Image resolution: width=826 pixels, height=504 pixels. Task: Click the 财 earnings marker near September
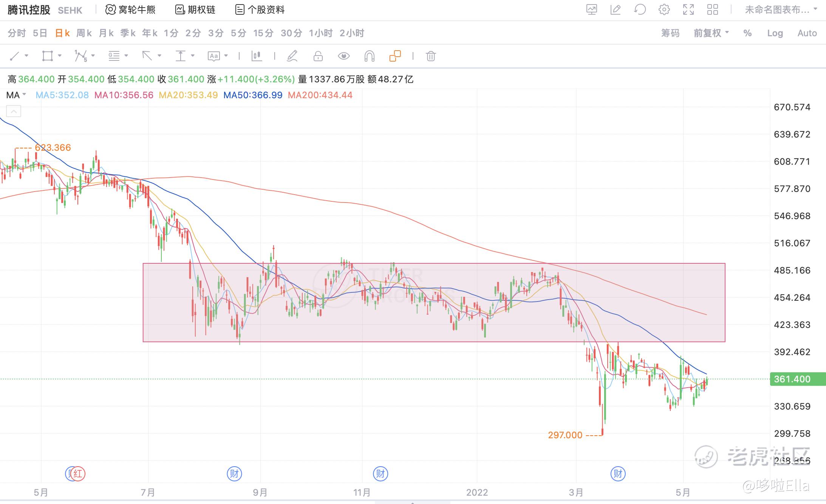[x=234, y=474]
